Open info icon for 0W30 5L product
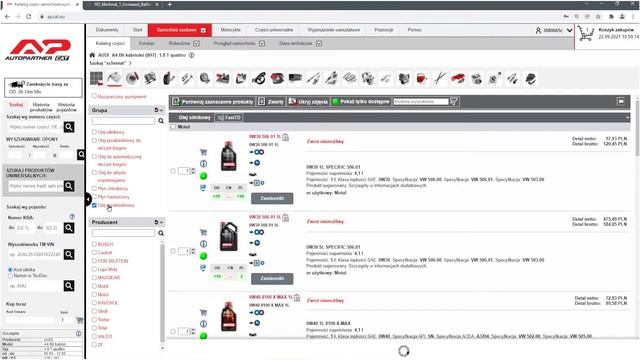 click(203, 244)
